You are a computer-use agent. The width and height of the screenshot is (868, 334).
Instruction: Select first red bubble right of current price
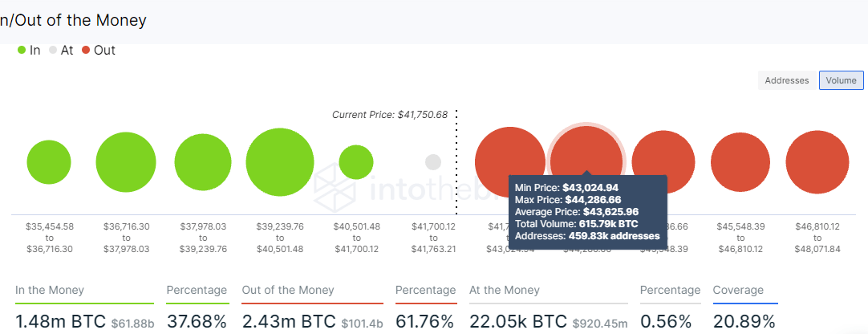coord(510,162)
